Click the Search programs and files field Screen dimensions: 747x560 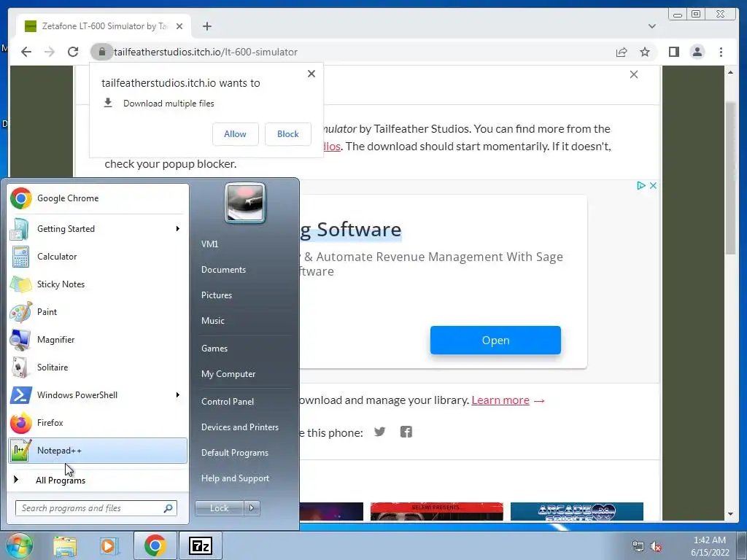(x=96, y=508)
